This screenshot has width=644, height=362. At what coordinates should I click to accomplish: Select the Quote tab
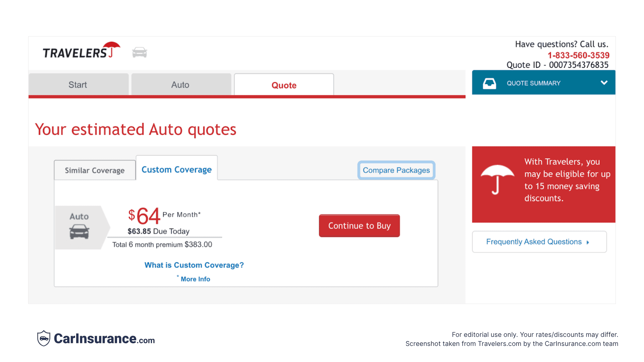[283, 85]
